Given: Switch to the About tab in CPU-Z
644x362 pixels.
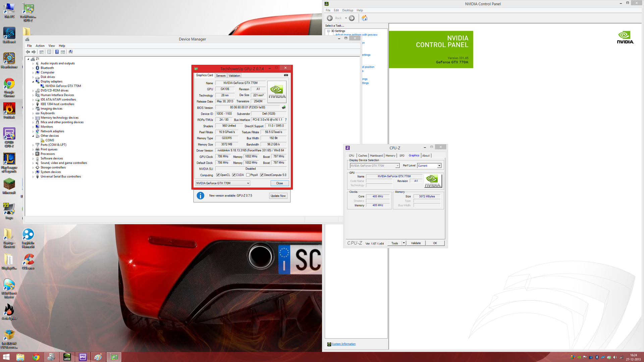Looking at the screenshot, I should (426, 156).
